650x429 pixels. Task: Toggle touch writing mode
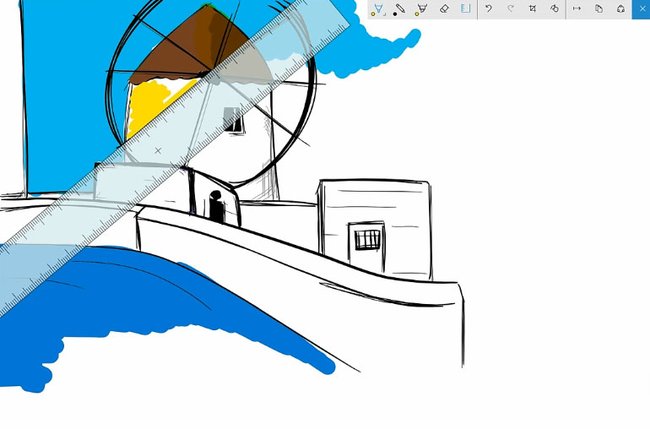(555, 9)
